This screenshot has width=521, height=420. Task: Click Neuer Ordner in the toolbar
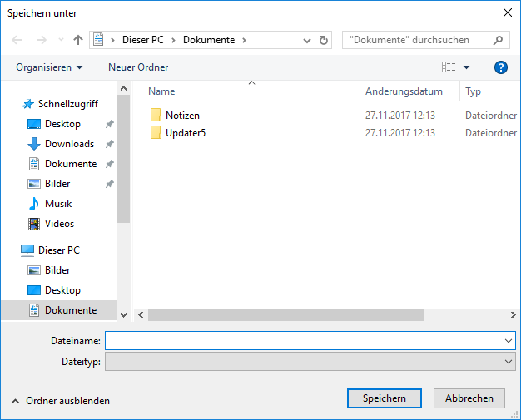pyautogui.click(x=138, y=67)
